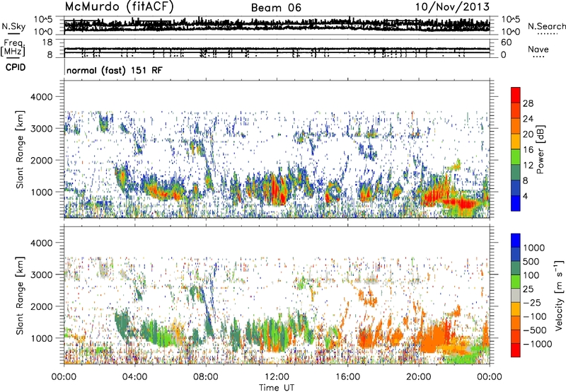
Task: Click the 500 tick on Velocity colorbar
Action: (531, 262)
